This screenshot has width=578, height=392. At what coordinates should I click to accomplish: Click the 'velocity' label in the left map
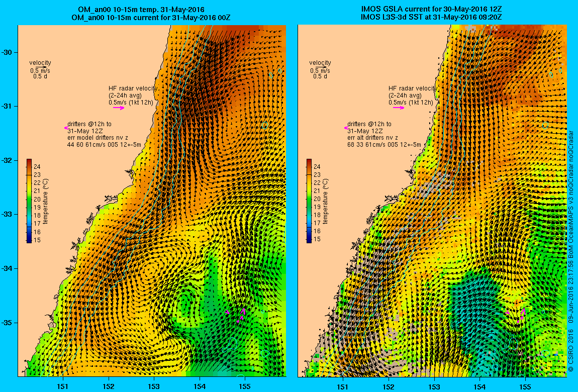[40, 63]
